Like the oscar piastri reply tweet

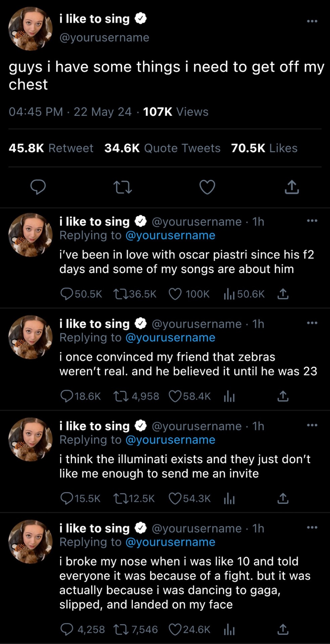[175, 294]
